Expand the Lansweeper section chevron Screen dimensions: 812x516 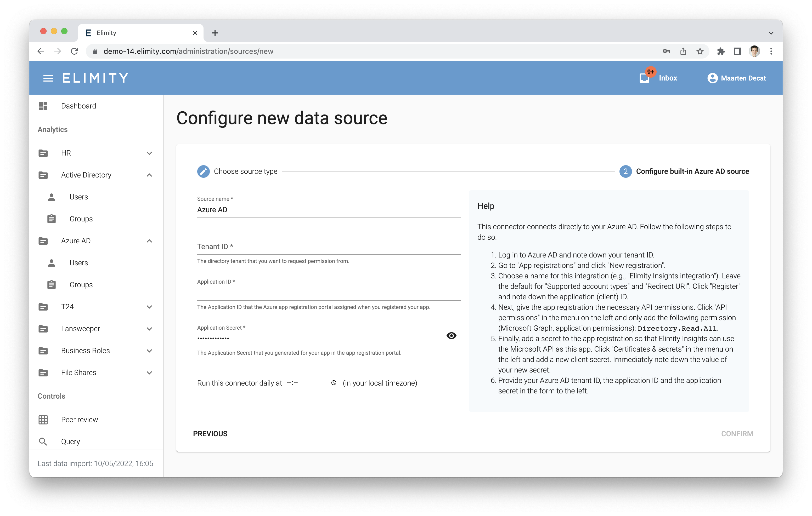pyautogui.click(x=149, y=329)
